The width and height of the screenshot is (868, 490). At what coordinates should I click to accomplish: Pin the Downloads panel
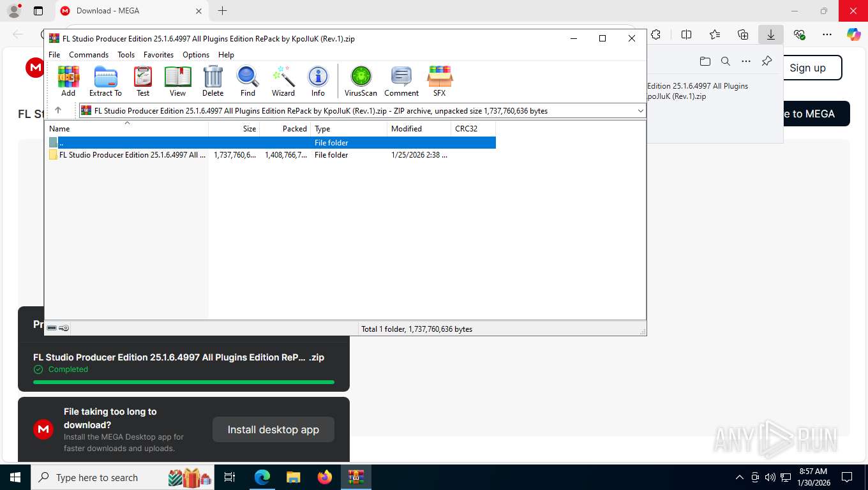tap(767, 61)
